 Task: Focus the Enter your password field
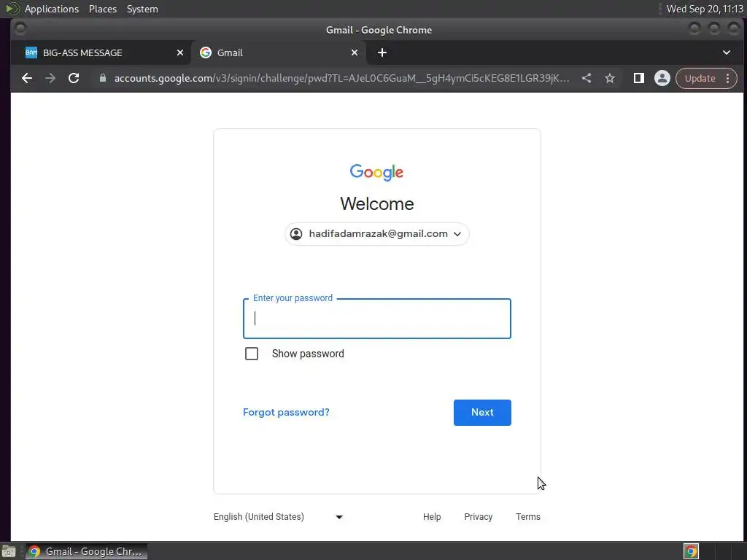pyautogui.click(x=377, y=319)
